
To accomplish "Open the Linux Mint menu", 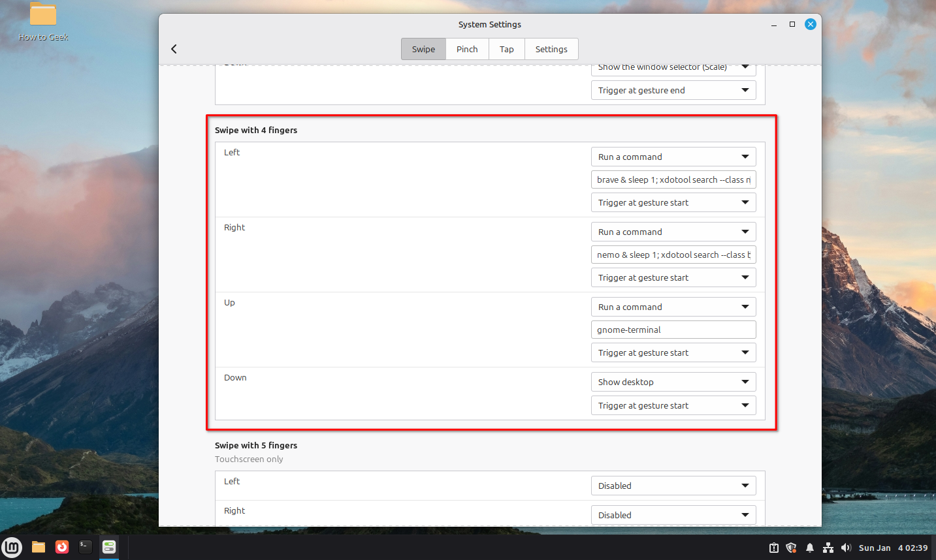I will (12, 547).
